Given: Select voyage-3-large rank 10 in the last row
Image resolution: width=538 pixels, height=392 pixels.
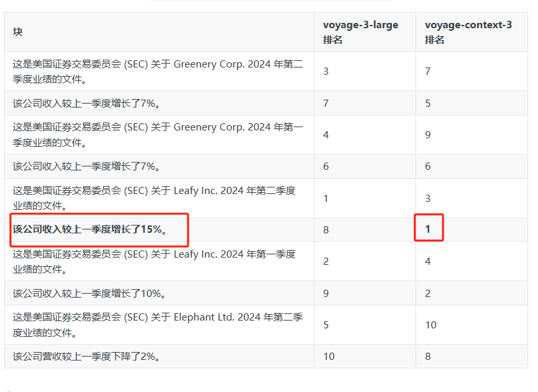Looking at the screenshot, I should [x=329, y=357].
